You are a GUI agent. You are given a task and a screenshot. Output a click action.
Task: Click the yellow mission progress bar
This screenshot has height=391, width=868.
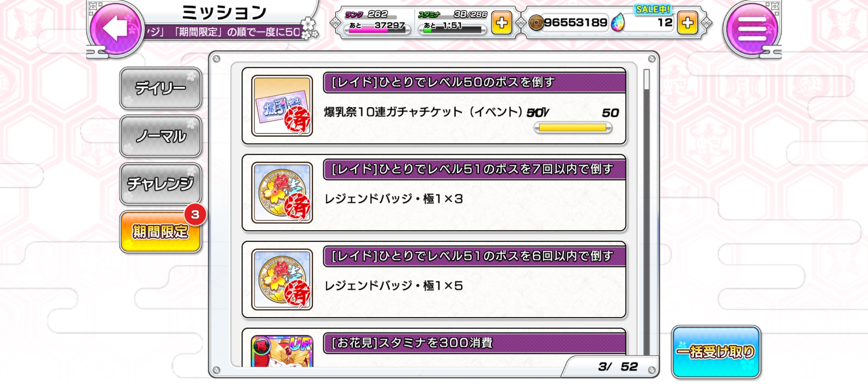click(573, 127)
